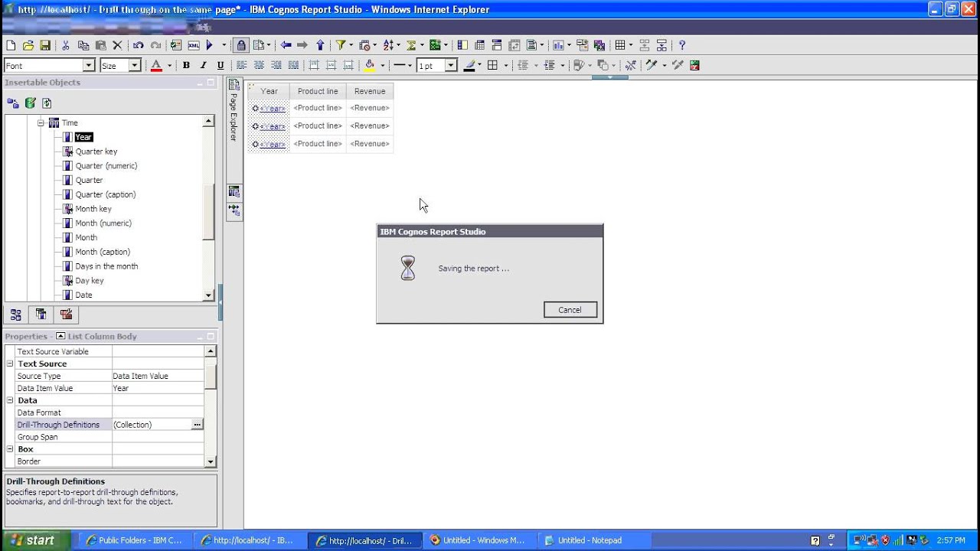Image resolution: width=980 pixels, height=551 pixels.
Task: Click the Delete X icon in toolbar
Action: [117, 45]
